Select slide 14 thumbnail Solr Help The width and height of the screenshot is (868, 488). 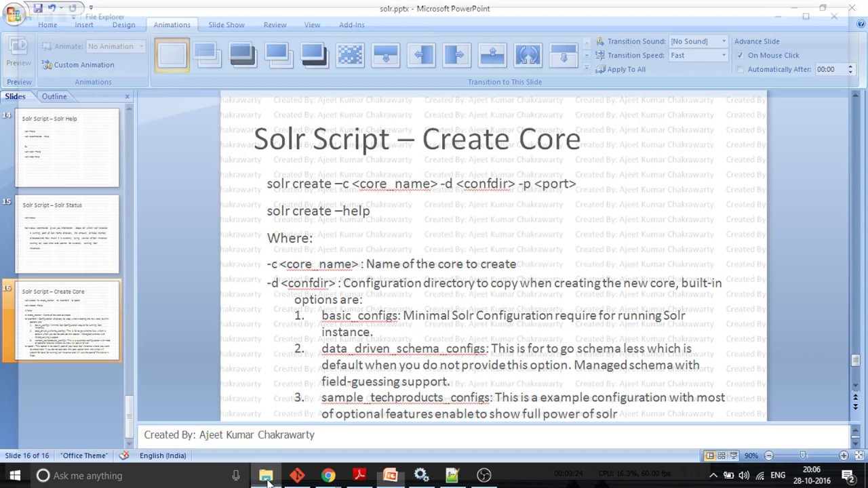[67, 148]
